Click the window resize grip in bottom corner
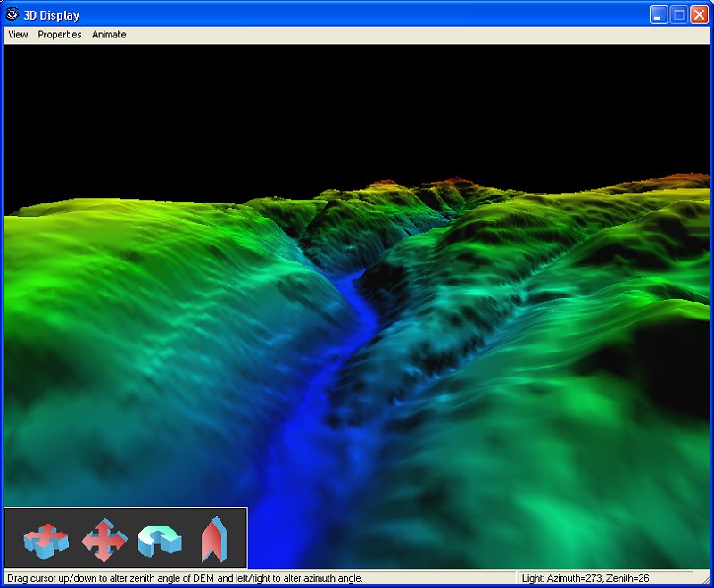This screenshot has height=588, width=714. [x=706, y=580]
